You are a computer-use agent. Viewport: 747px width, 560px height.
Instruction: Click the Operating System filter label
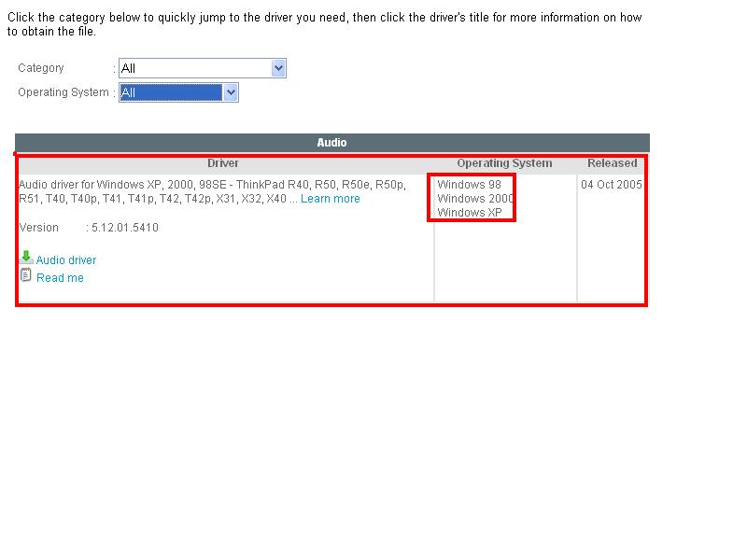tap(63, 91)
